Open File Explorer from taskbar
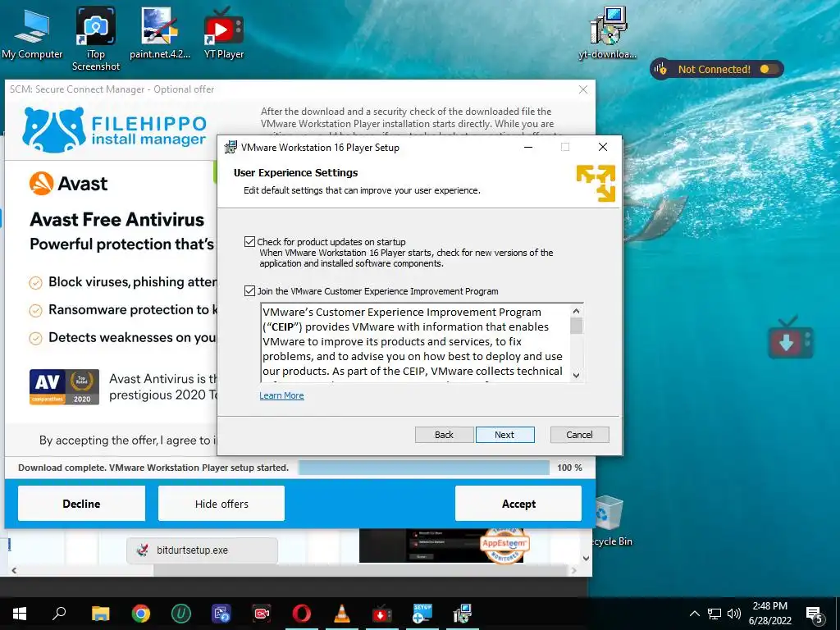The width and height of the screenshot is (840, 630). [100, 614]
